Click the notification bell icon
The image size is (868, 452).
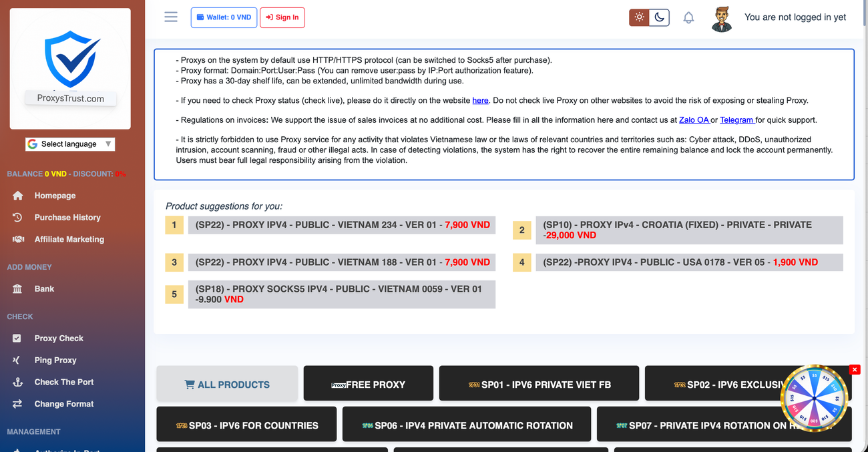tap(688, 18)
